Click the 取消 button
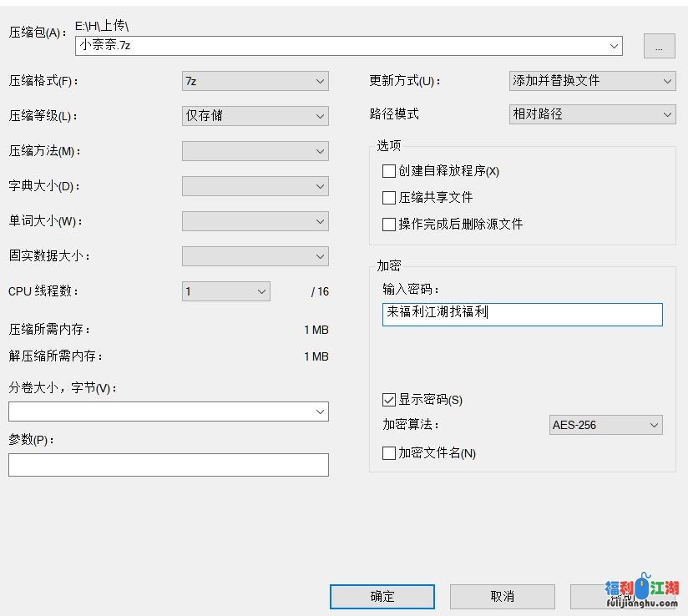This screenshot has height=616, width=688. [502, 596]
